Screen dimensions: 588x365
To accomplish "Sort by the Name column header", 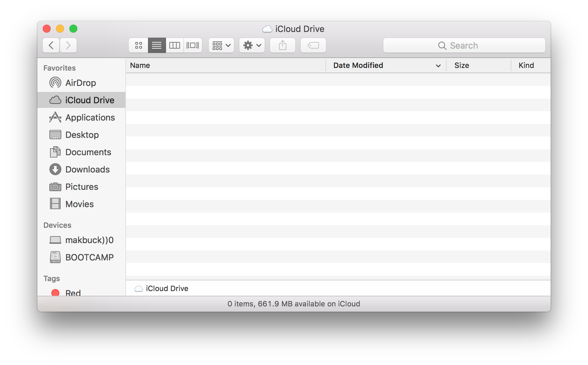I will coord(226,66).
